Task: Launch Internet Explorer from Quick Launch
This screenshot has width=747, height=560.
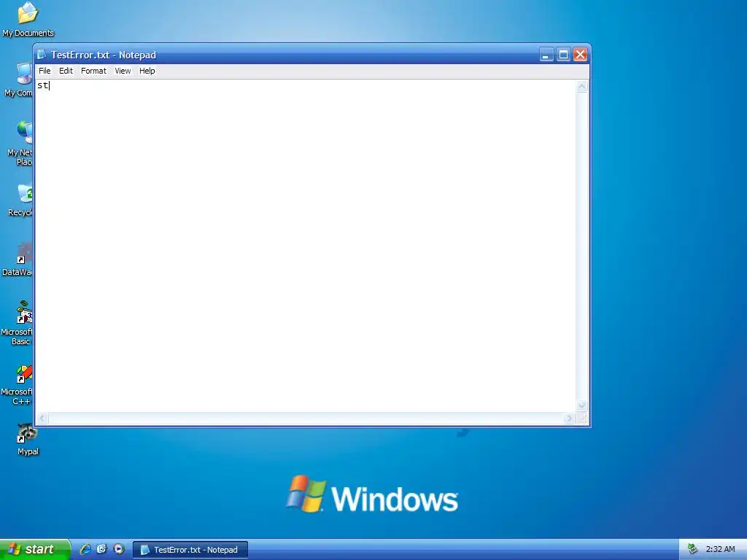Action: 85,549
